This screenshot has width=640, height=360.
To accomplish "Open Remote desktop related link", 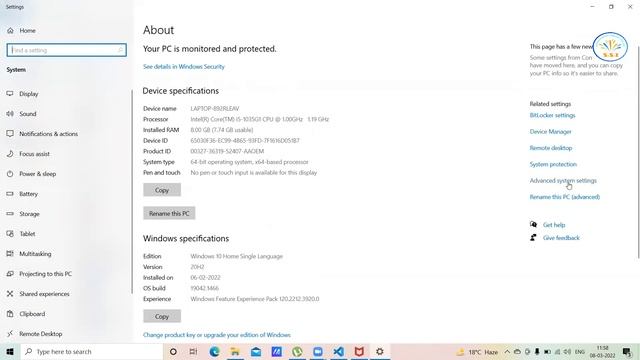I will point(551,148).
